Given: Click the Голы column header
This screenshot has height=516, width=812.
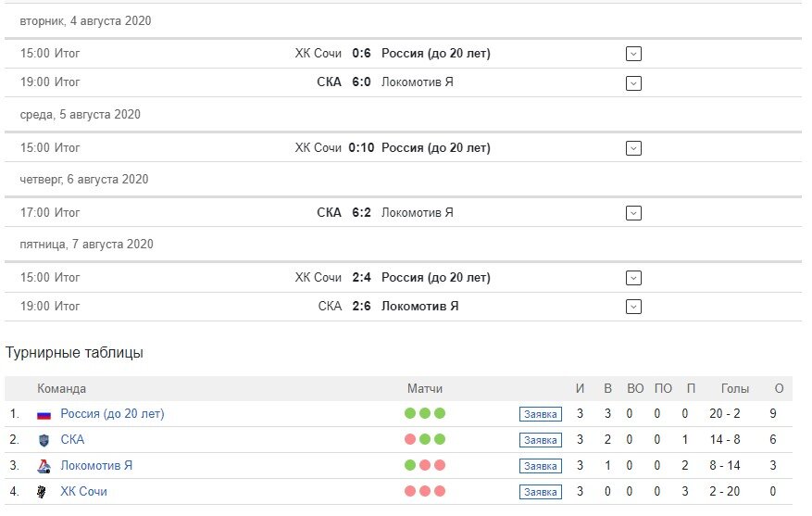Looking at the screenshot, I should [735, 388].
